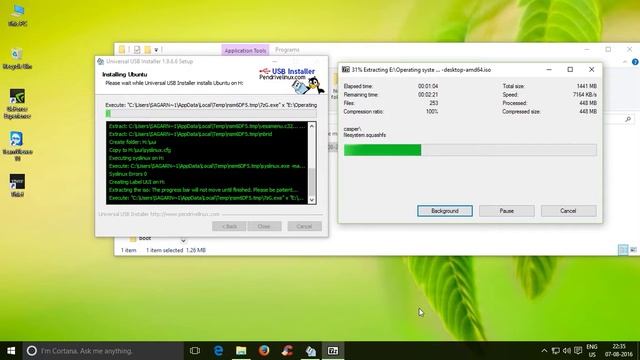Click the 'Syslinux Errors 0' log line
640x360 pixels.
point(128,174)
